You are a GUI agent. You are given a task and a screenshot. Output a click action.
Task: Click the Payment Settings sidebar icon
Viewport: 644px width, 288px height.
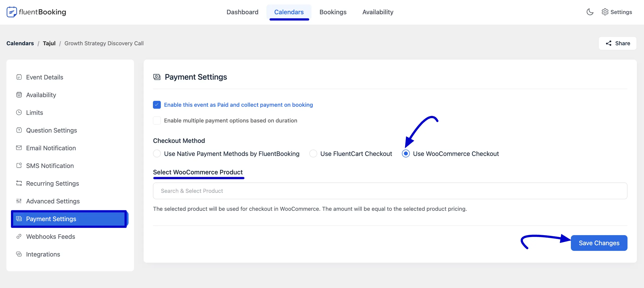[x=19, y=219]
